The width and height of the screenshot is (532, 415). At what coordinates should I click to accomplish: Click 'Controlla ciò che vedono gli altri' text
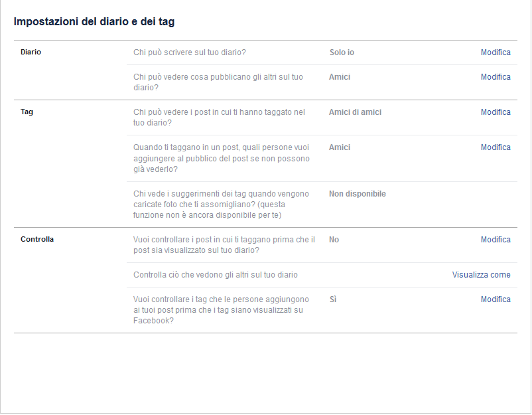pos(216,275)
